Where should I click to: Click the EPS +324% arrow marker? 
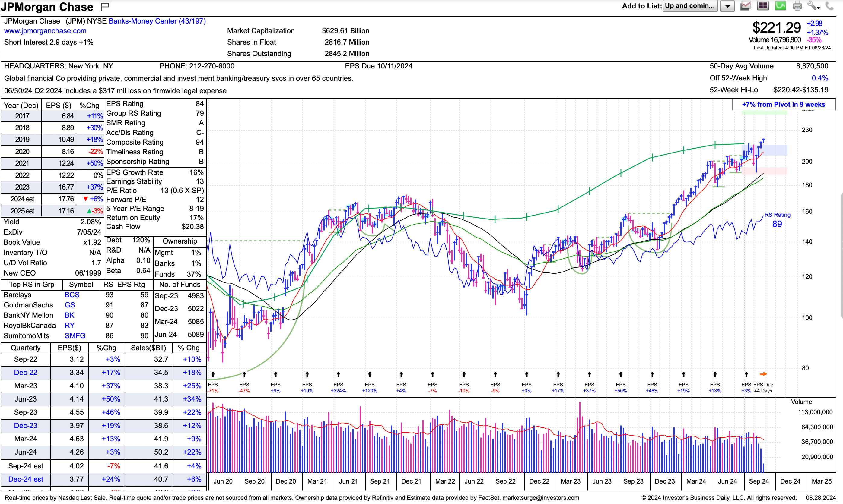pos(338,374)
